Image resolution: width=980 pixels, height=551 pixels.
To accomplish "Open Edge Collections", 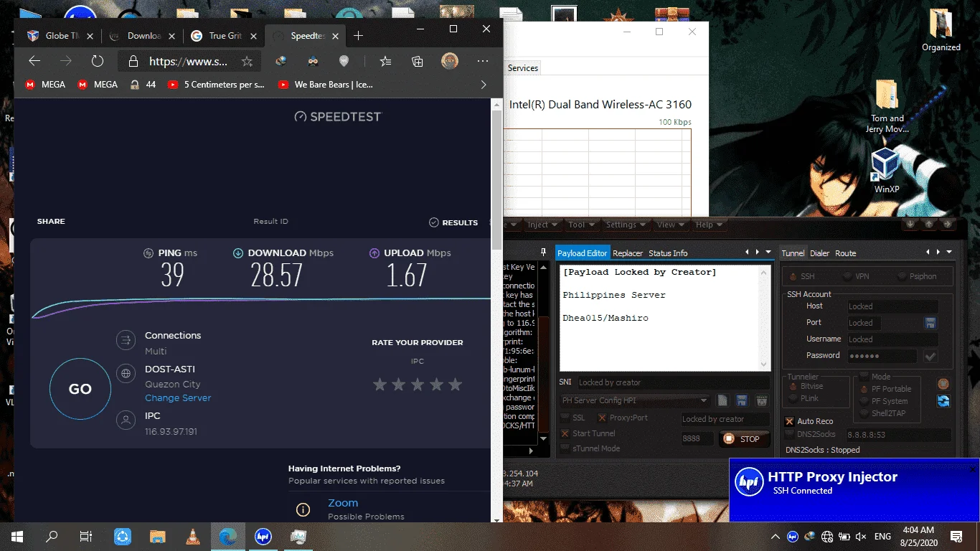I will tap(418, 61).
